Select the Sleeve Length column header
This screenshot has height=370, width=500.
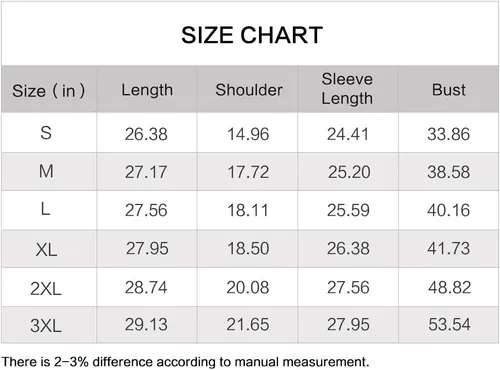pos(347,89)
